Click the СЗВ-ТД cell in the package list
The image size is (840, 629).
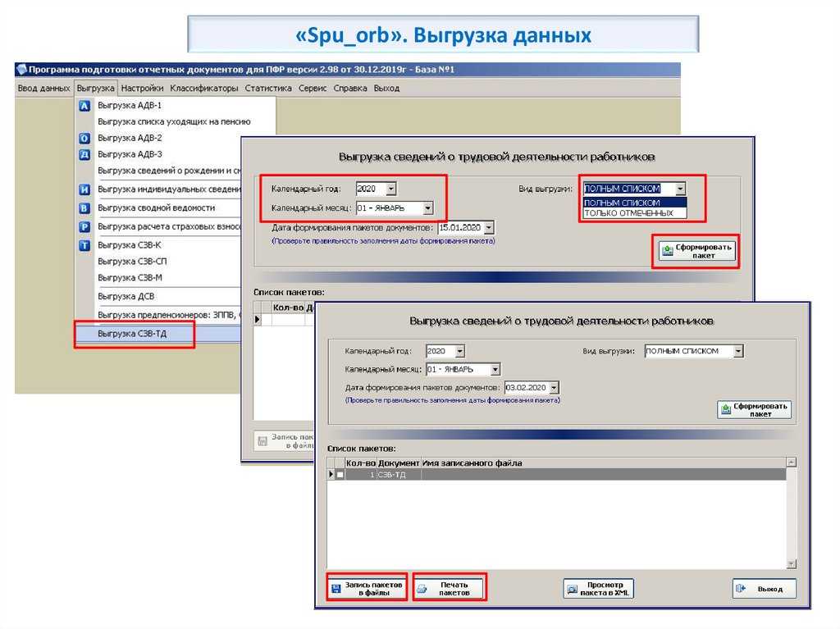tap(399, 475)
